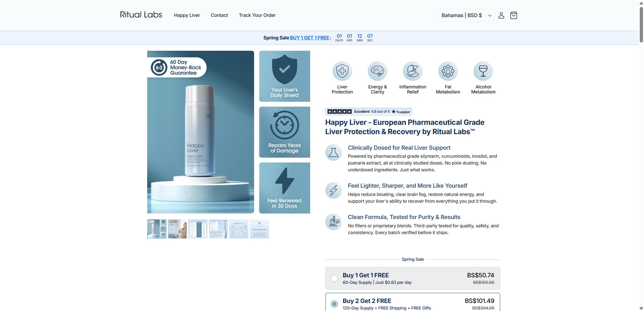Click the microscope icon beside Clean Formula
The height and width of the screenshot is (311, 644).
[333, 222]
